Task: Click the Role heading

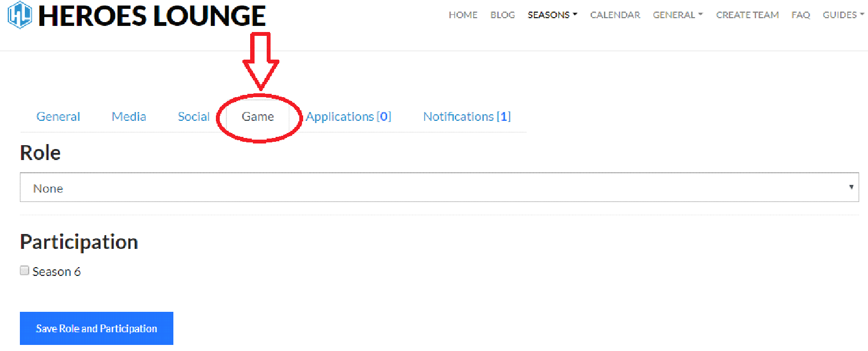Action: (40, 153)
